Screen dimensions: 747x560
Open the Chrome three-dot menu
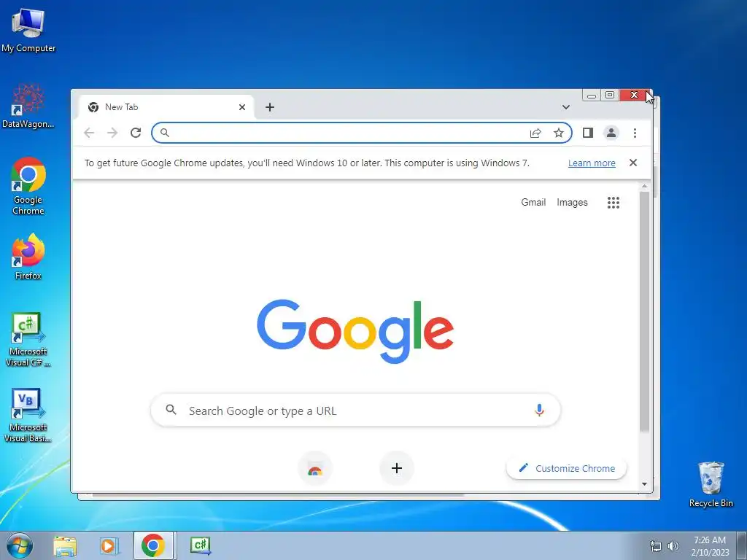pos(635,133)
